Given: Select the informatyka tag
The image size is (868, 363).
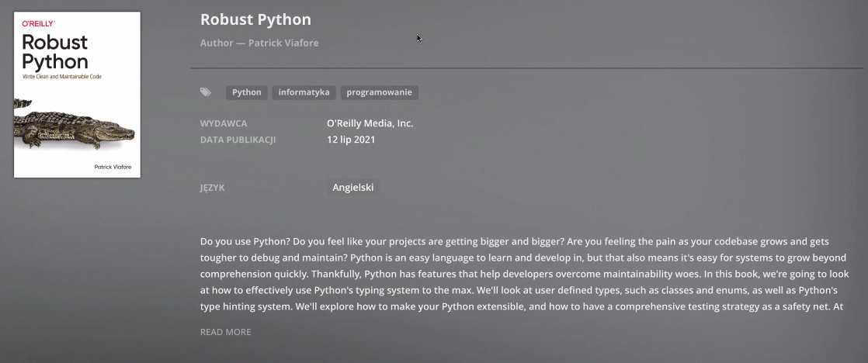Looking at the screenshot, I should point(304,92).
